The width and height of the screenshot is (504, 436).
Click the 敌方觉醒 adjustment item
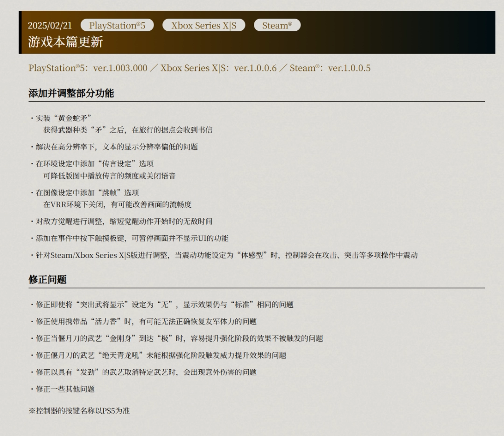click(x=124, y=221)
